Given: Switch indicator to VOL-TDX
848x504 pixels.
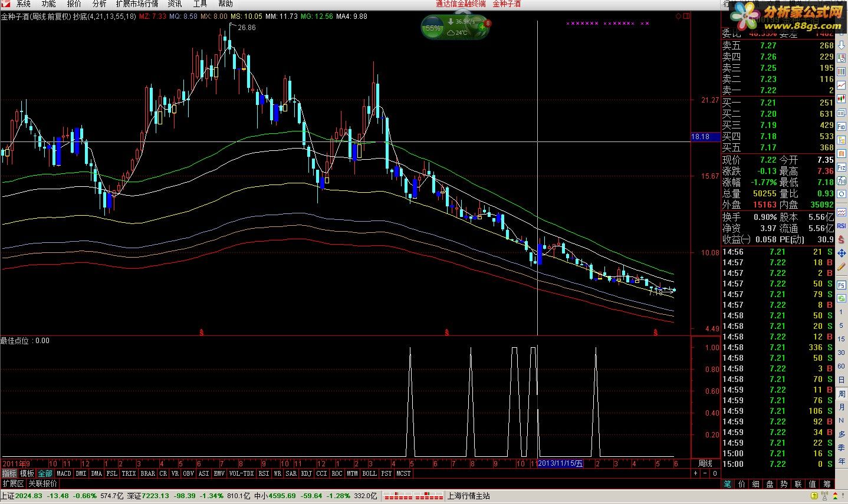Looking at the screenshot, I should [241, 473].
